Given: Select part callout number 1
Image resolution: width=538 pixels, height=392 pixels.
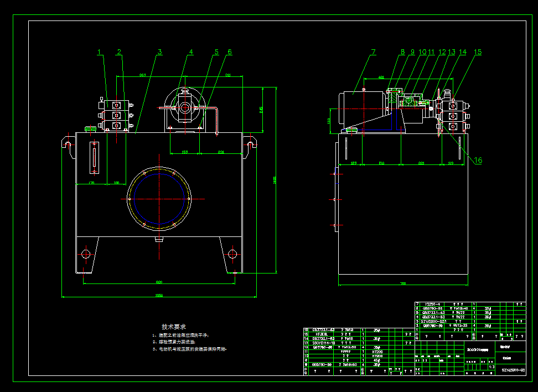Looking at the screenshot, I should point(99,52).
